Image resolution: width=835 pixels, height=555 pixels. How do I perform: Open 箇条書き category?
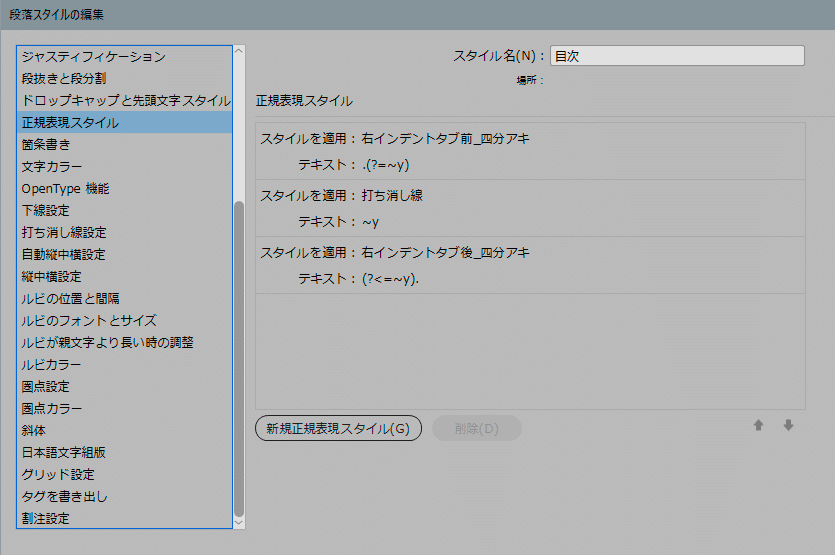[x=124, y=144]
